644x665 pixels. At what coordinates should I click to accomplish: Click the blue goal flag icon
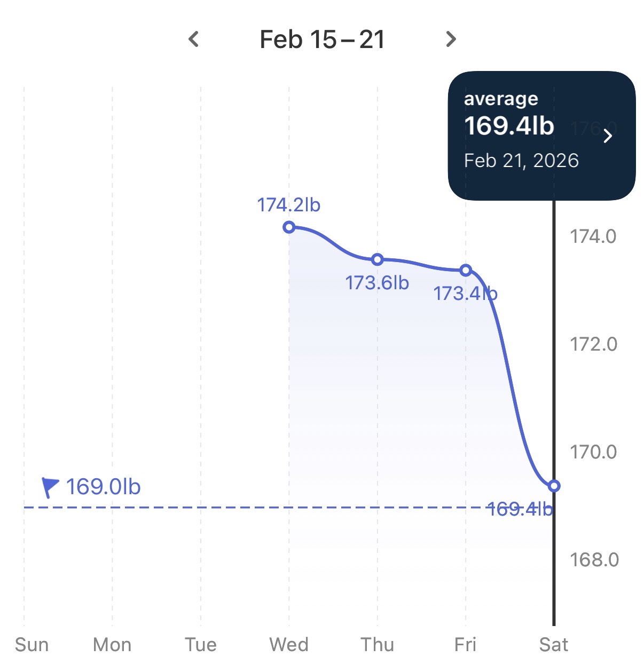[x=50, y=487]
